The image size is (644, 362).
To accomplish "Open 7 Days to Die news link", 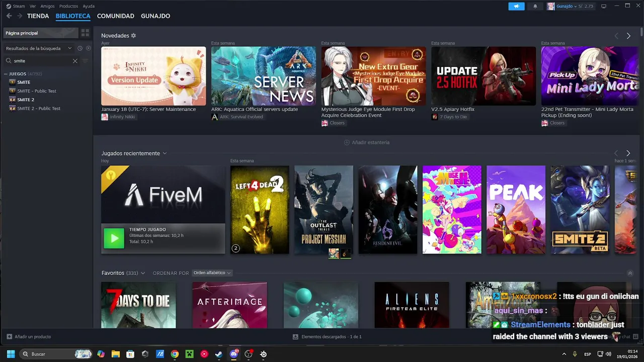I will pos(449,117).
